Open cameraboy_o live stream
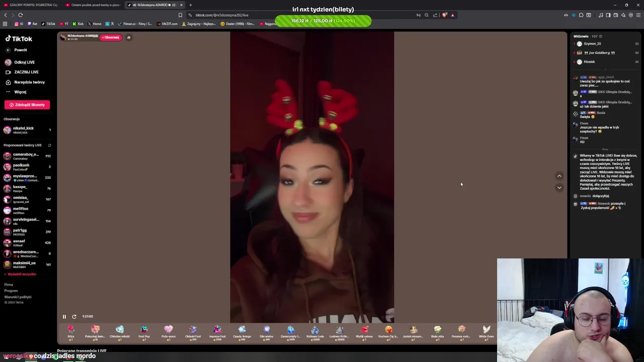 pos(27,156)
